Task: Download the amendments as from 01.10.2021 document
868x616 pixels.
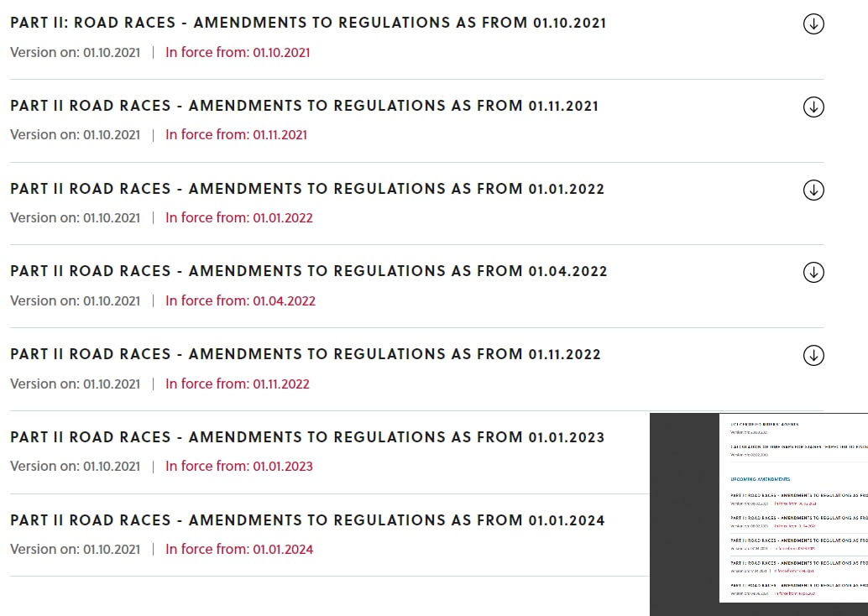Action: point(813,23)
